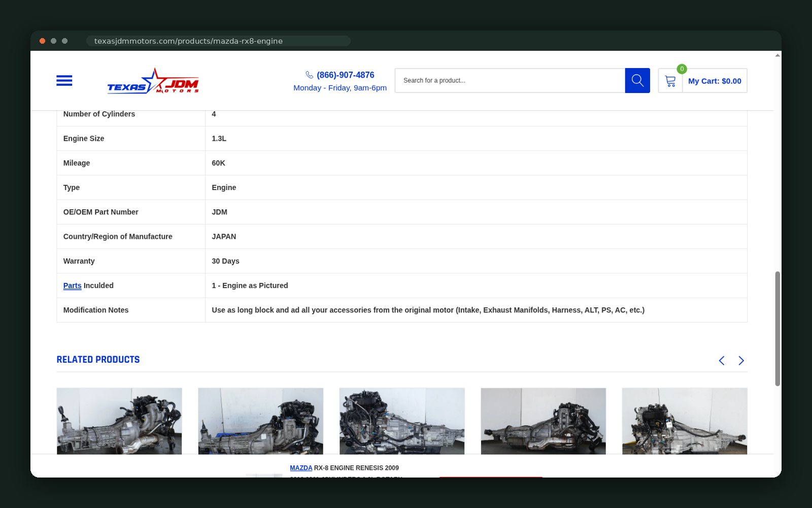
Task: Select the 'Number of Cylinders' label
Action: pos(99,114)
